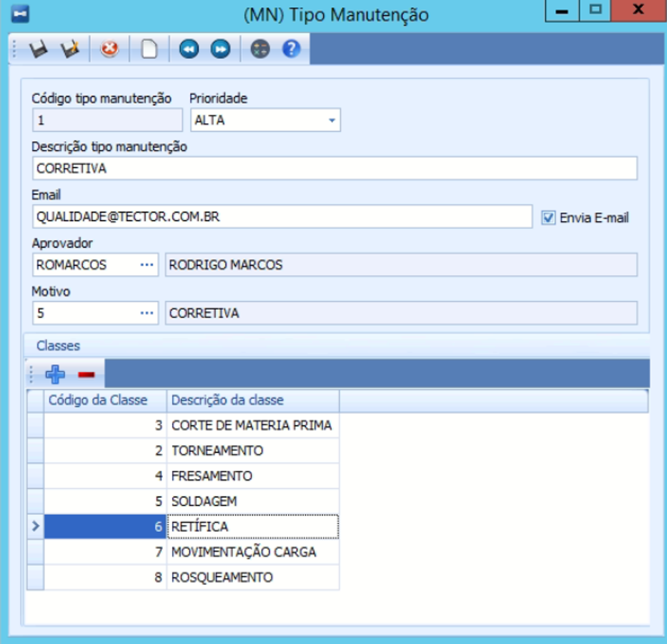Open the Aprovador lookup ellipsis button
This screenshot has height=644, width=667.
[147, 265]
